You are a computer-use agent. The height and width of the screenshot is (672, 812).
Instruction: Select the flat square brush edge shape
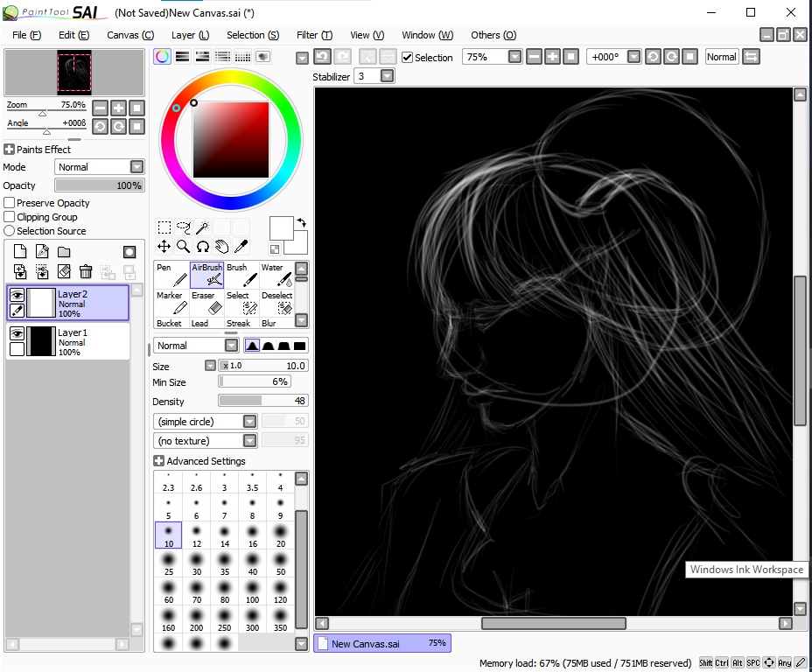tap(300, 346)
